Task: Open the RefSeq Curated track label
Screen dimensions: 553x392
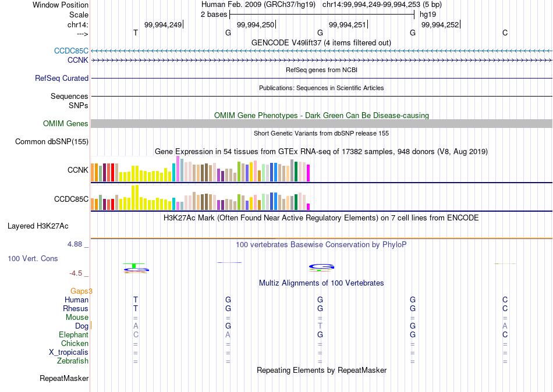Action: click(62, 79)
